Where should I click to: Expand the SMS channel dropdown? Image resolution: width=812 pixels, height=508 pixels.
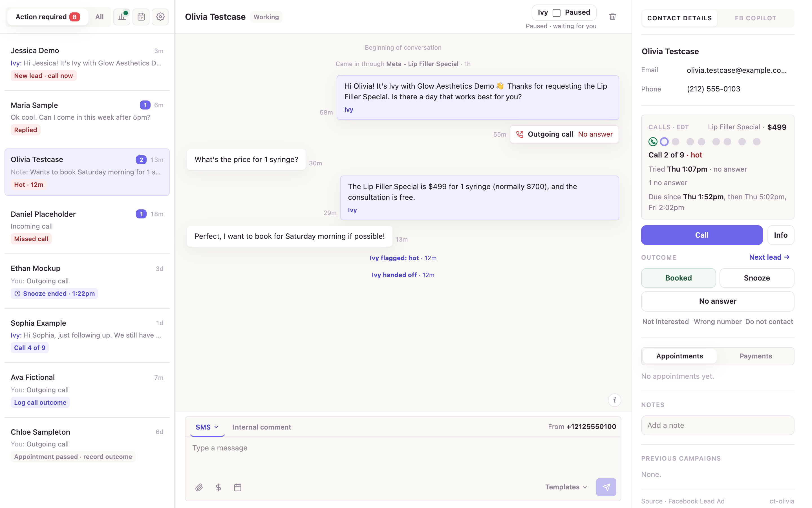click(x=207, y=427)
